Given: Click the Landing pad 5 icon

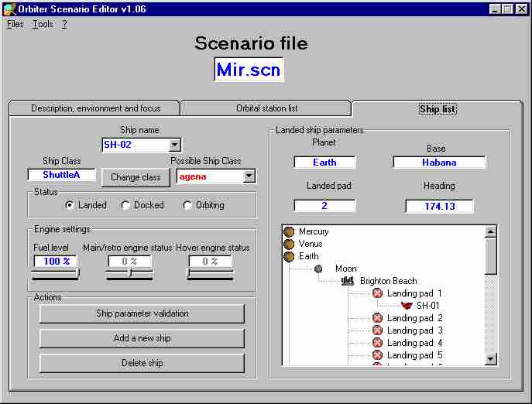Looking at the screenshot, I should click(377, 354).
